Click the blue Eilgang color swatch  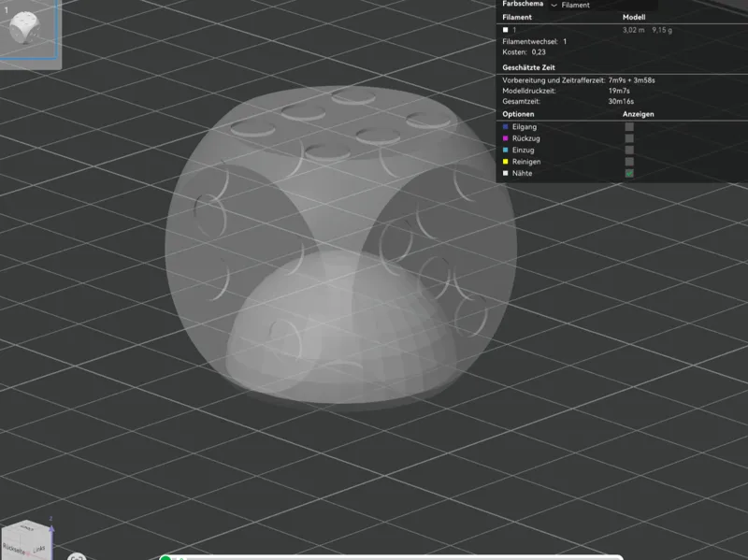[505, 127]
